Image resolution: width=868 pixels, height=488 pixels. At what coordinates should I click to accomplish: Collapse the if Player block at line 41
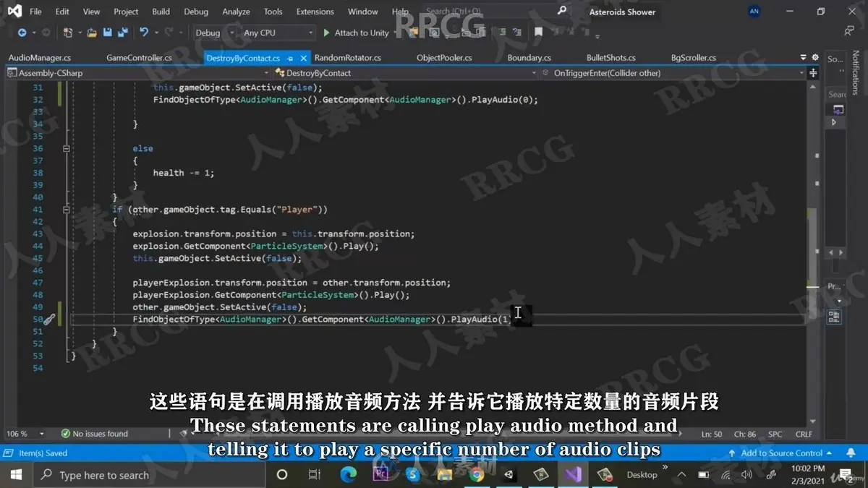[x=67, y=210]
